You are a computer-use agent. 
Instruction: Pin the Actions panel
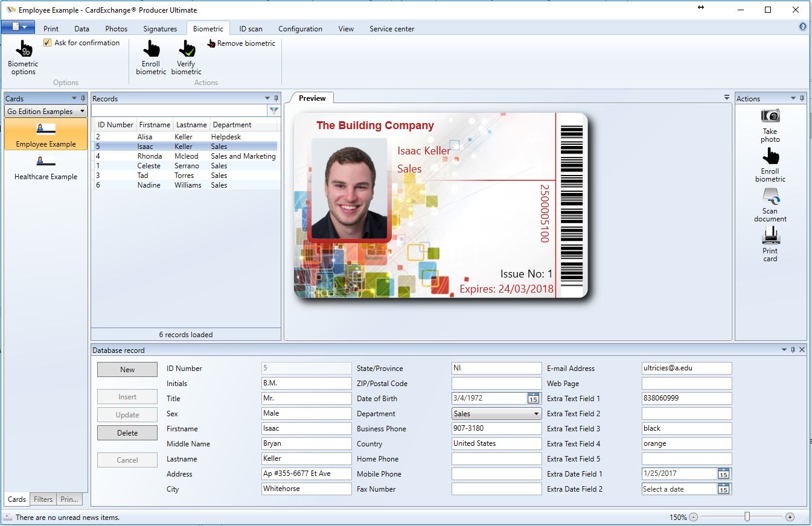(x=802, y=98)
